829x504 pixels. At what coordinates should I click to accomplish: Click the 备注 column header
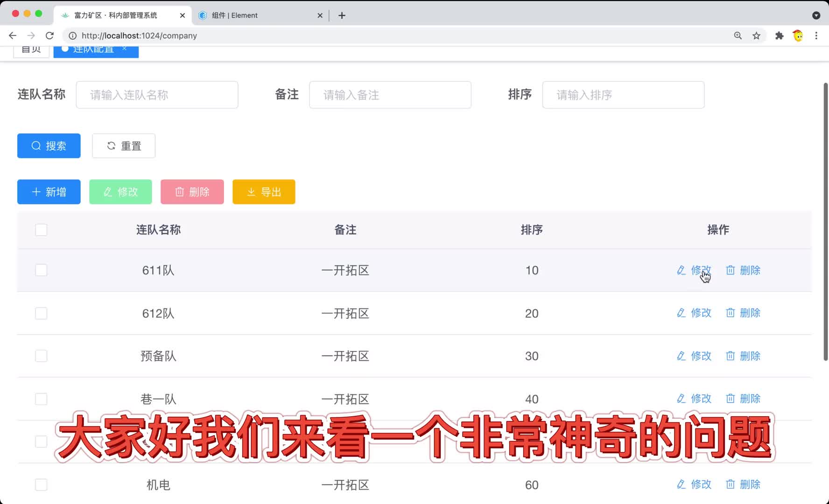pos(345,230)
